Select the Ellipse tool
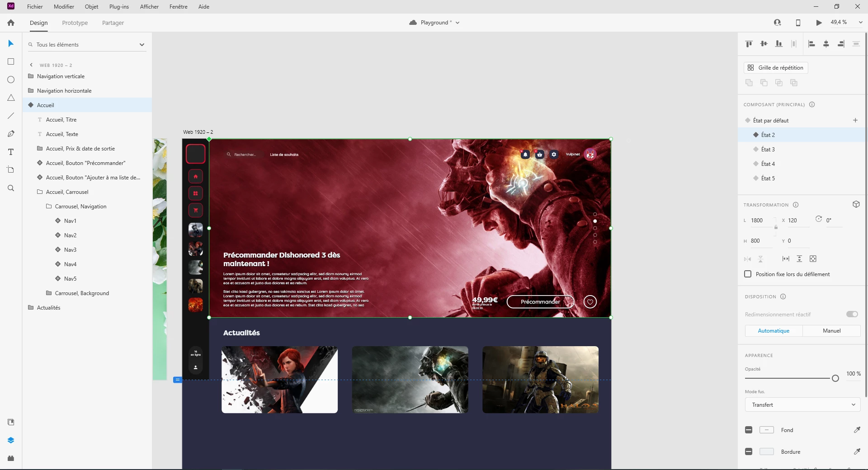 (x=11, y=80)
